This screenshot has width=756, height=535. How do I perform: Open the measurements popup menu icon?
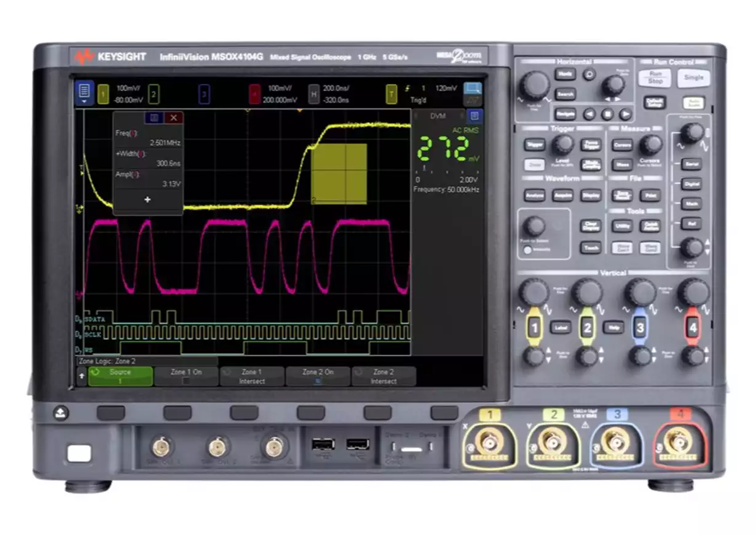[x=155, y=117]
